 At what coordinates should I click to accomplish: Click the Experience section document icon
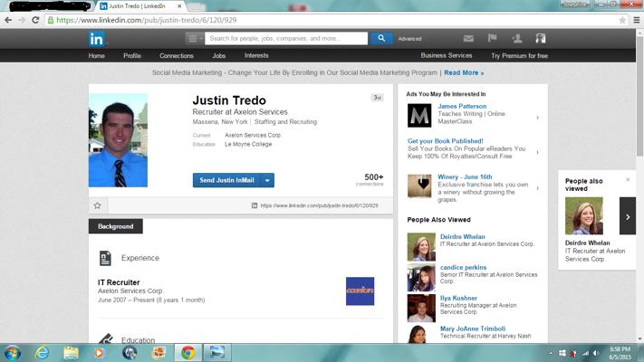point(105,258)
